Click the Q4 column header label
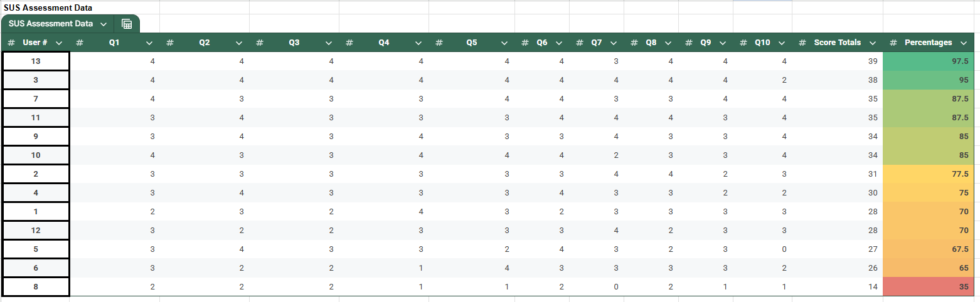 384,43
